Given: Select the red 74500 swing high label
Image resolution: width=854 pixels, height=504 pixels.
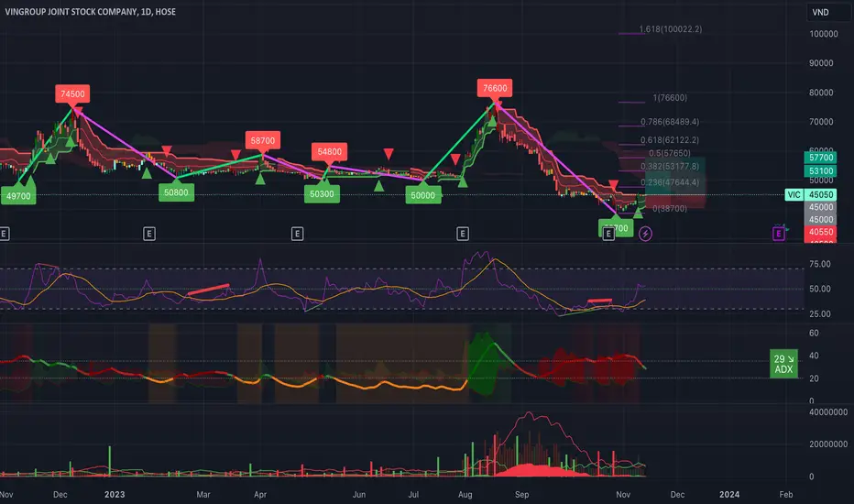Looking at the screenshot, I should (x=72, y=93).
